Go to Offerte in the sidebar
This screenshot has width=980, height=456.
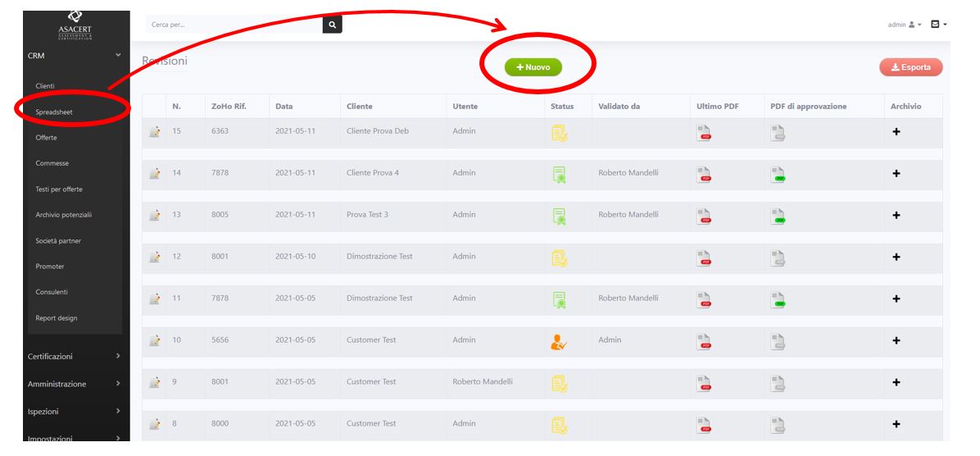pos(47,138)
